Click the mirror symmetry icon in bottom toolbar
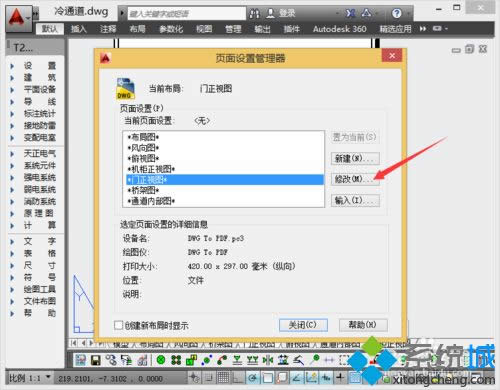 point(268,360)
